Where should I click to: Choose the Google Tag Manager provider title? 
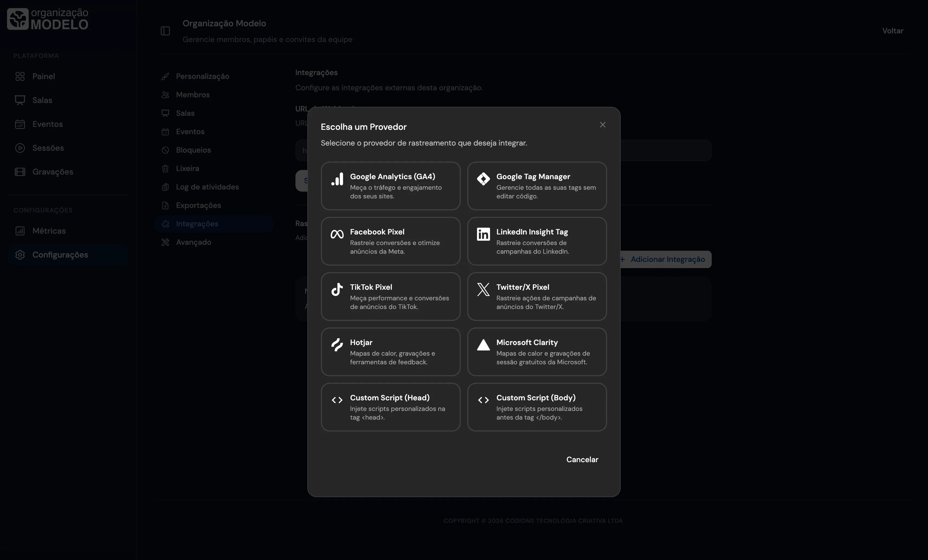coord(533,177)
